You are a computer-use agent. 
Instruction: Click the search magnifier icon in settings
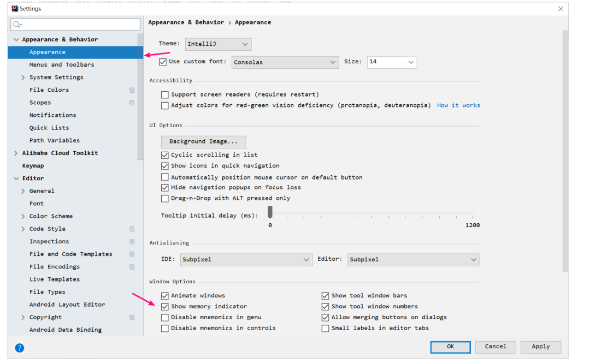pyautogui.click(x=17, y=25)
